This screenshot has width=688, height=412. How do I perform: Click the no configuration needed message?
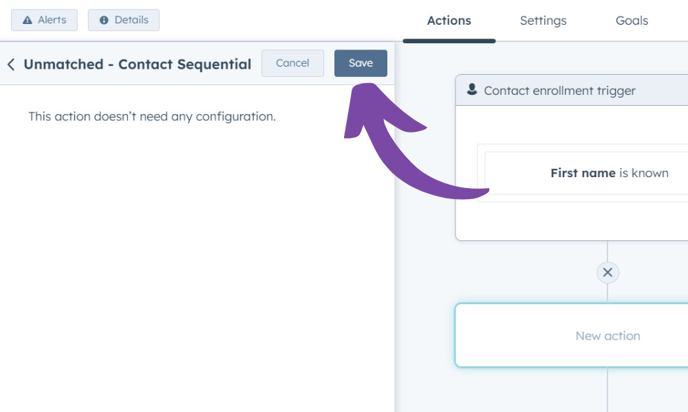(152, 117)
